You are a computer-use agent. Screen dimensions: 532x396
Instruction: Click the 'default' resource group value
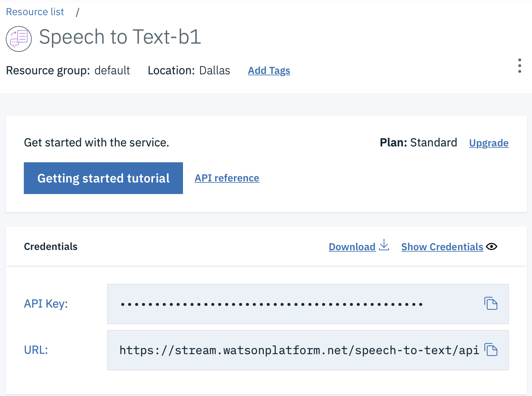click(112, 70)
